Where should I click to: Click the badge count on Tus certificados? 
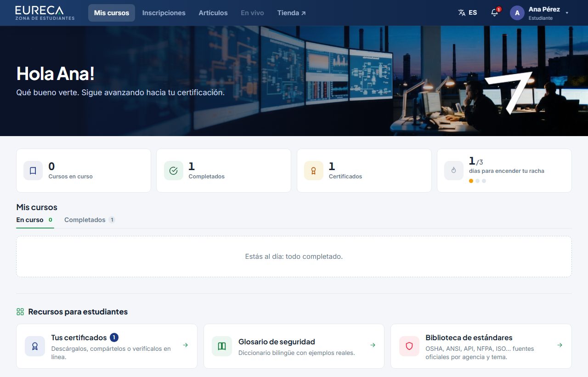click(x=114, y=337)
